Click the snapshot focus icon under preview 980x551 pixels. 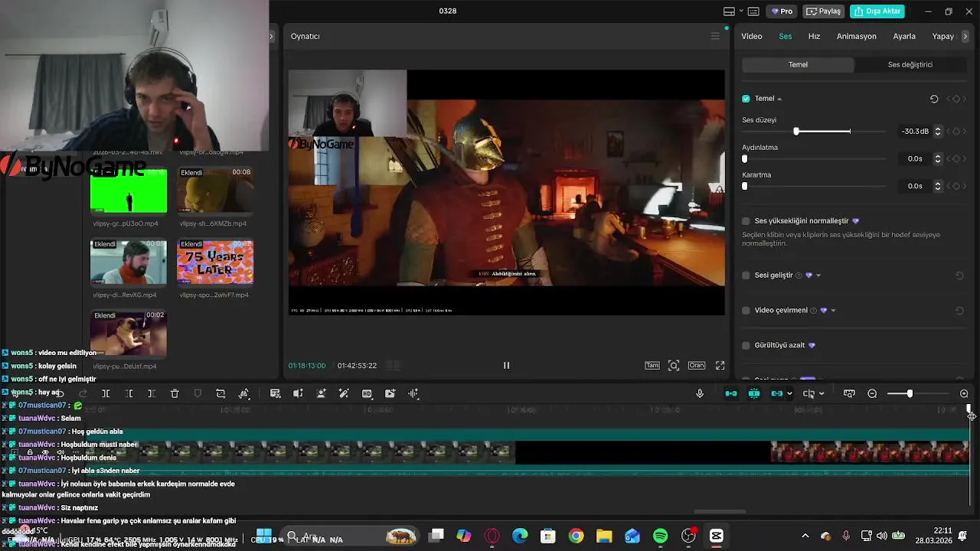tap(674, 366)
